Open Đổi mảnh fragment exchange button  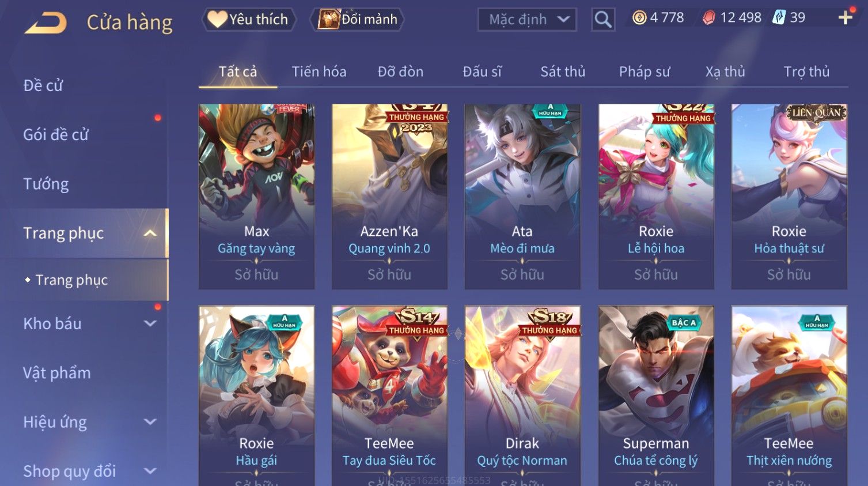[357, 20]
